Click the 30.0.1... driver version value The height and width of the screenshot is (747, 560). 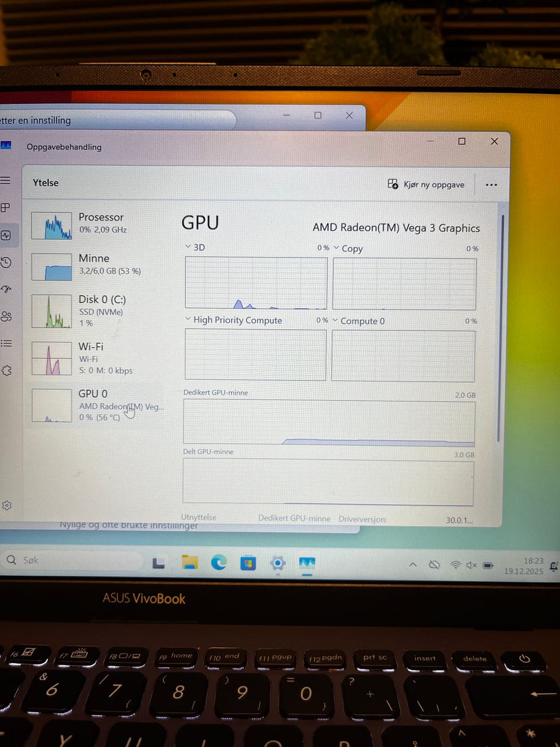click(459, 520)
